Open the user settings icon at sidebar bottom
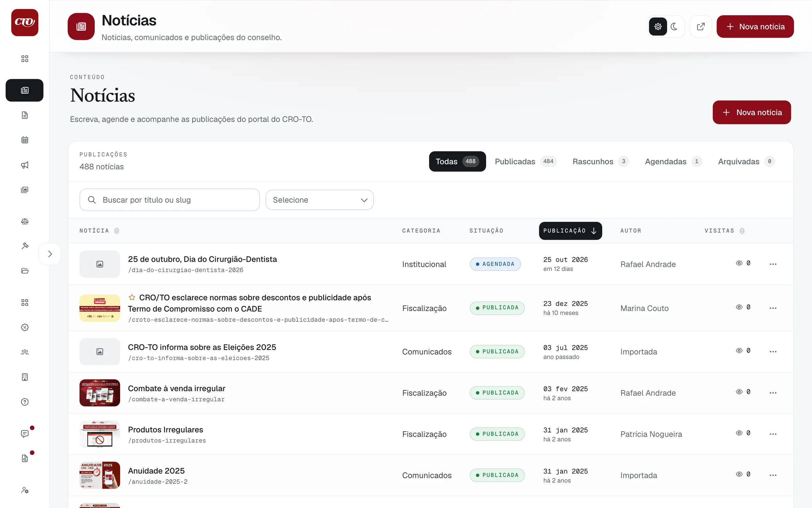The width and height of the screenshot is (812, 508). coord(25,490)
